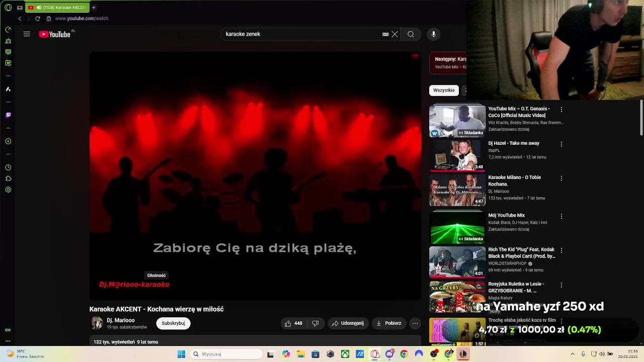644x362 pixels.
Task: Open more actions ellipsis under the video
Action: [415, 323]
